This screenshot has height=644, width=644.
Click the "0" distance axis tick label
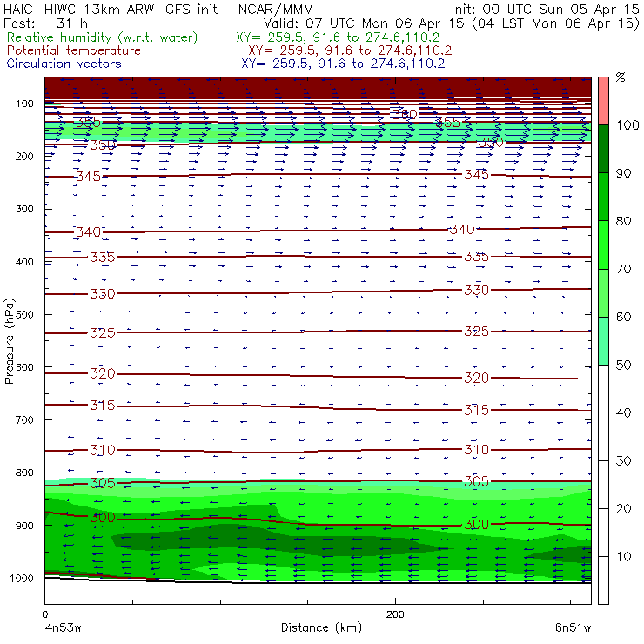(x=44, y=614)
